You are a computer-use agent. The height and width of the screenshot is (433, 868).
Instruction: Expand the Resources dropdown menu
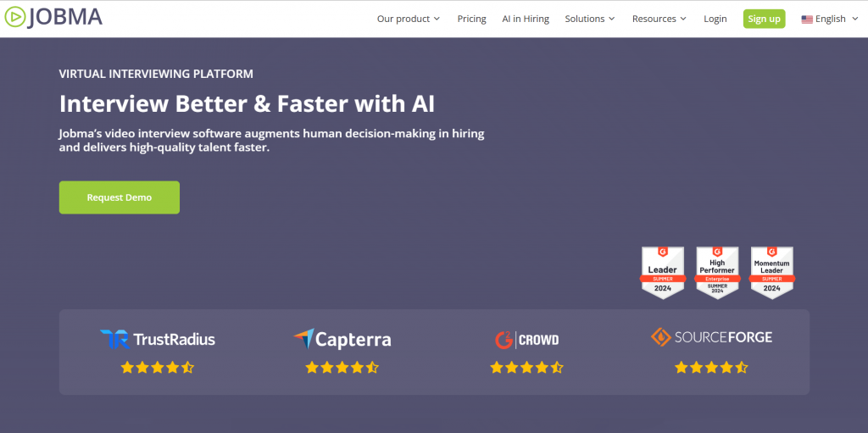(x=659, y=19)
